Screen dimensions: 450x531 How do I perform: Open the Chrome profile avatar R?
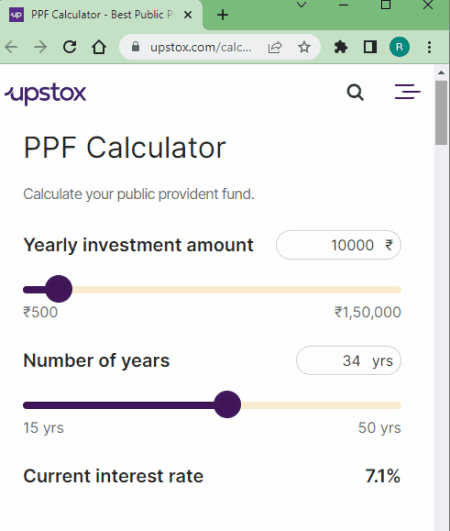coord(399,47)
